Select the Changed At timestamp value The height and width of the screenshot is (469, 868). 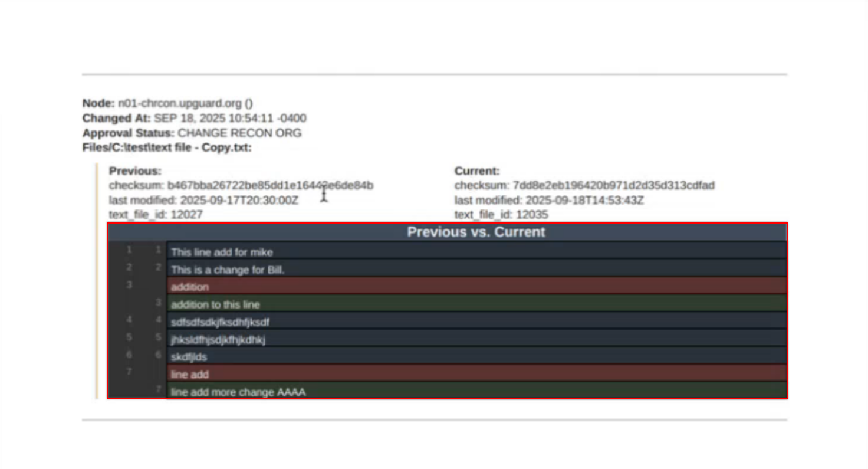click(x=230, y=118)
